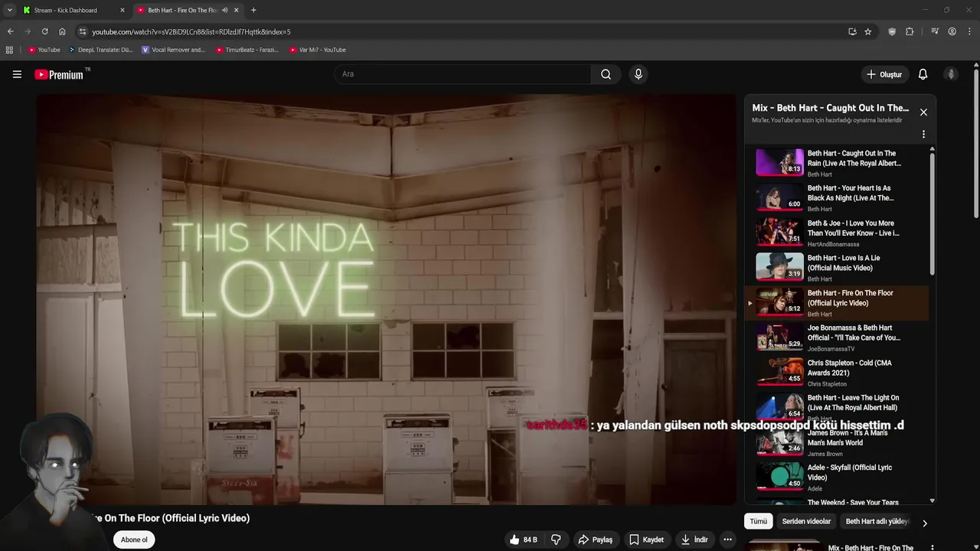Close the Kick Dashboard tab
The width and height of the screenshot is (980, 551).
122,10
